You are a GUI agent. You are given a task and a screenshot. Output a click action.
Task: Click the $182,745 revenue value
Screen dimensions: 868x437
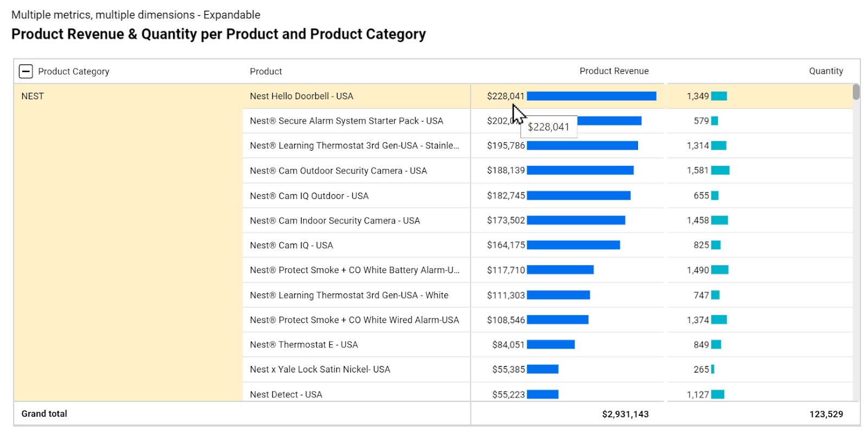[x=506, y=195]
